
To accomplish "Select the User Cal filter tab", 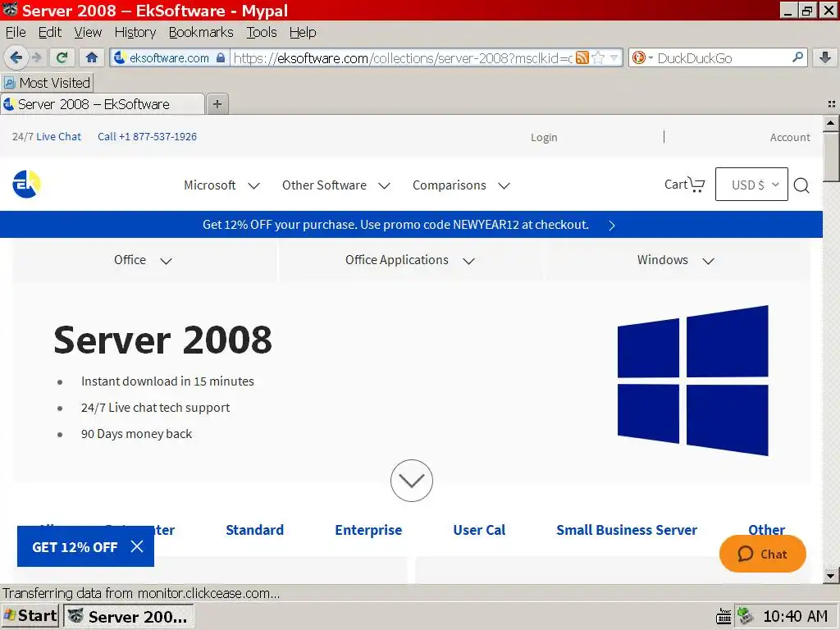I will [479, 530].
